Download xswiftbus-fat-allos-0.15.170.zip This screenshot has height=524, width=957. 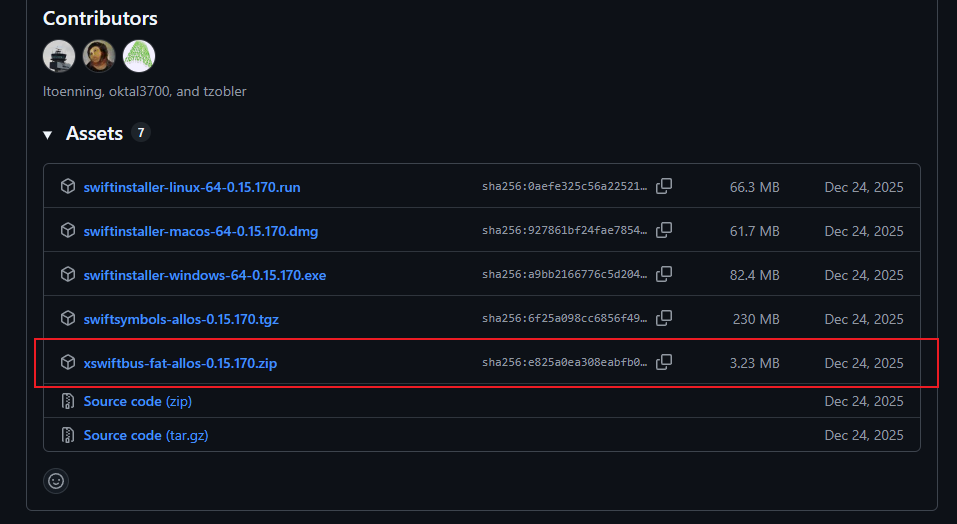[180, 363]
